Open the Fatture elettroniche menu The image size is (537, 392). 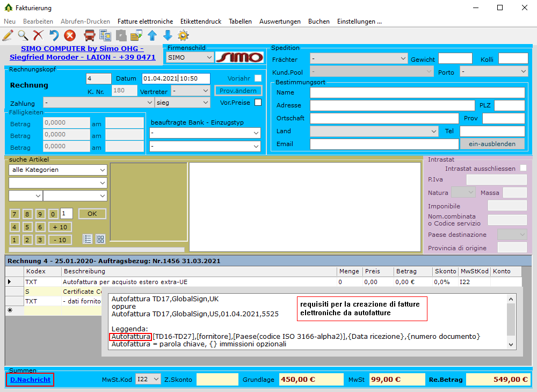pyautogui.click(x=145, y=21)
